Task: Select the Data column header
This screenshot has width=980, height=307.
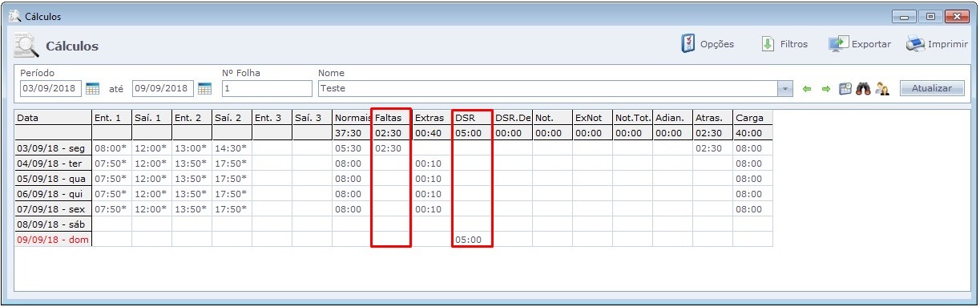Action: (53, 118)
